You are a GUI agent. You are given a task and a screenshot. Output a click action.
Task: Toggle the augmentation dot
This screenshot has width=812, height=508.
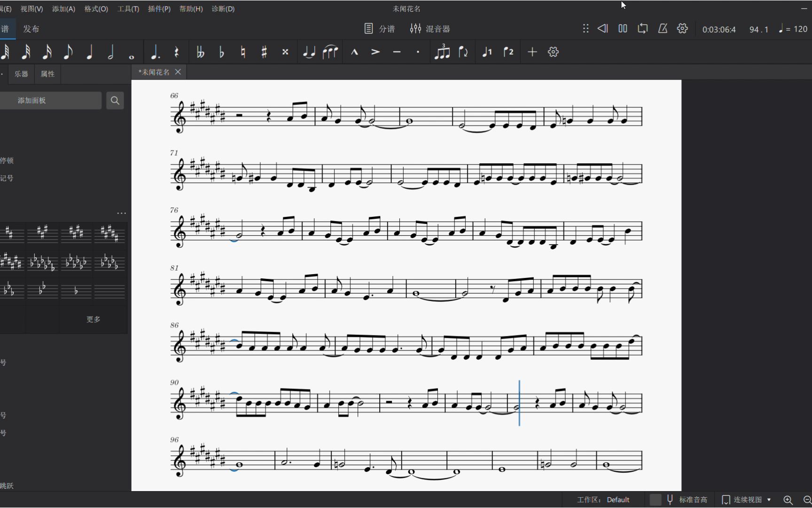155,52
